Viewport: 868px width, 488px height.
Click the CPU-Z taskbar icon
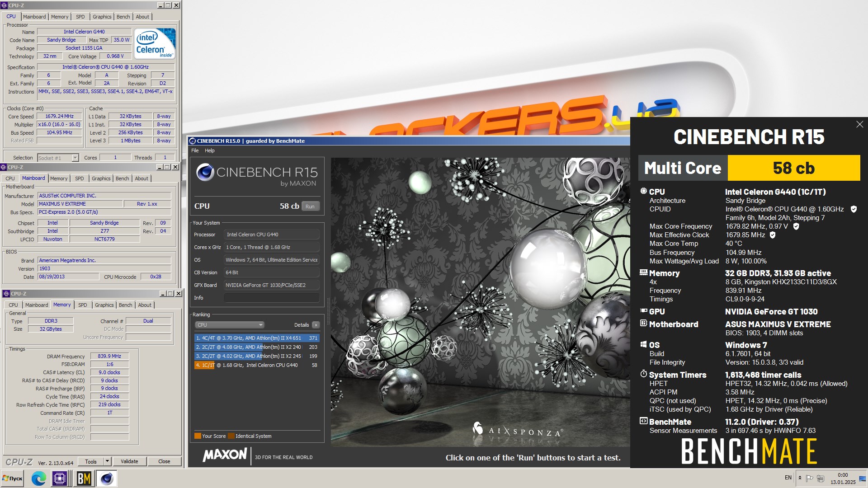pyautogui.click(x=60, y=478)
